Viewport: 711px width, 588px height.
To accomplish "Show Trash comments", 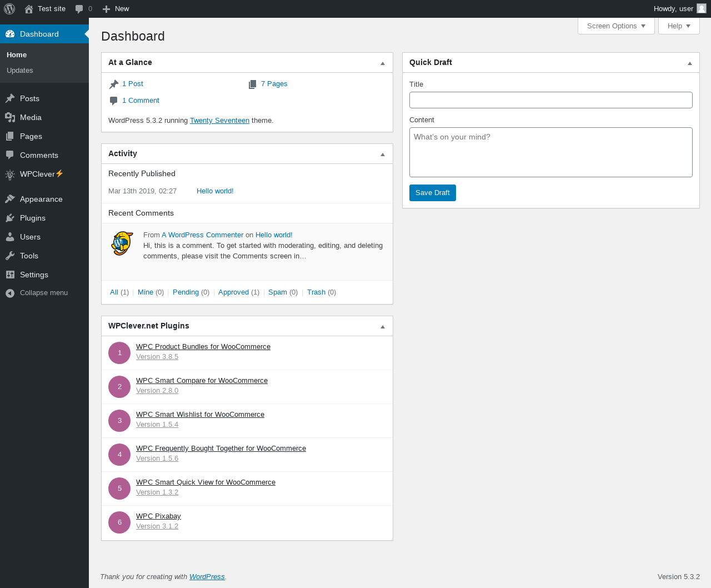I will point(316,292).
